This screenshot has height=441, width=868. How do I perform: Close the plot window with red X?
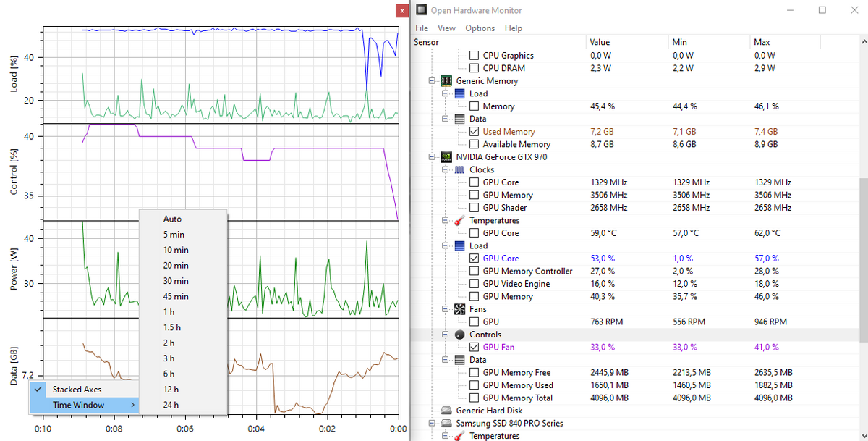click(402, 11)
